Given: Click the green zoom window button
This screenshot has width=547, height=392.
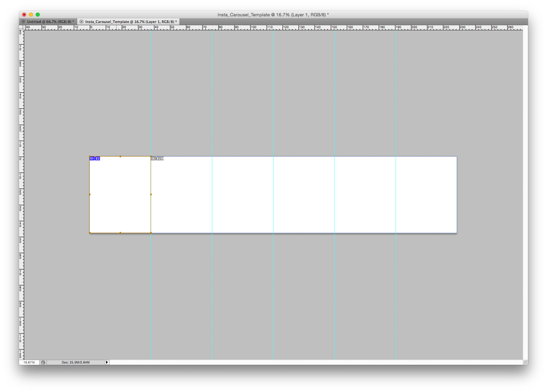Looking at the screenshot, I should tap(38, 15).
